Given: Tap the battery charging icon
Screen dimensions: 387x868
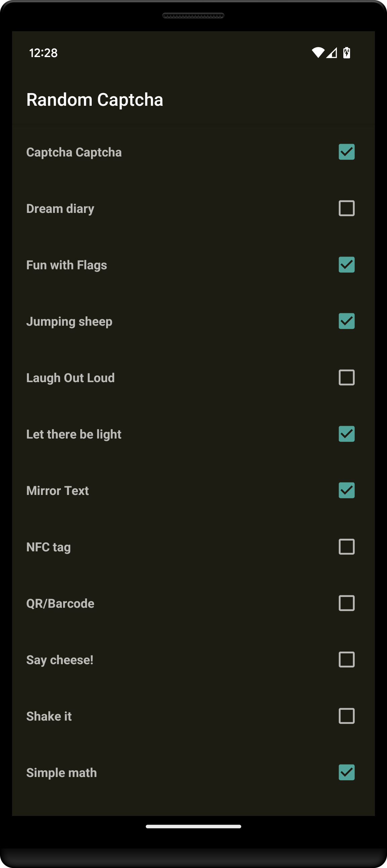Looking at the screenshot, I should tap(346, 53).
